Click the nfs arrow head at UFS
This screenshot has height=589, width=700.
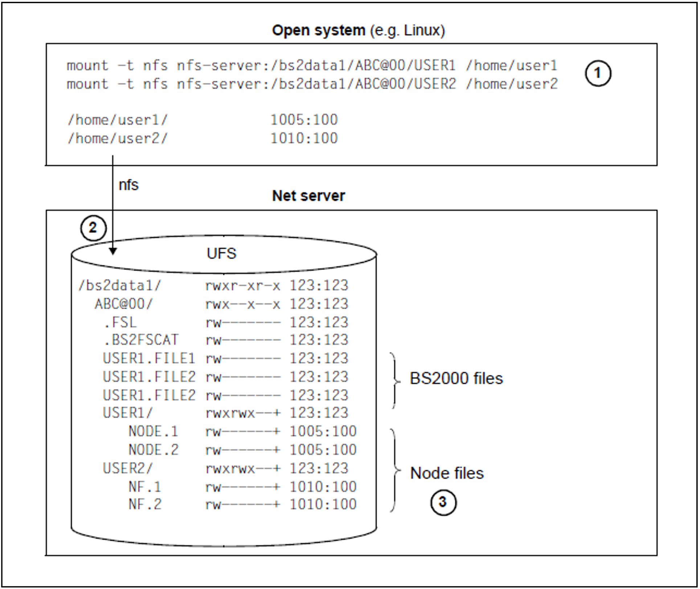[113, 251]
